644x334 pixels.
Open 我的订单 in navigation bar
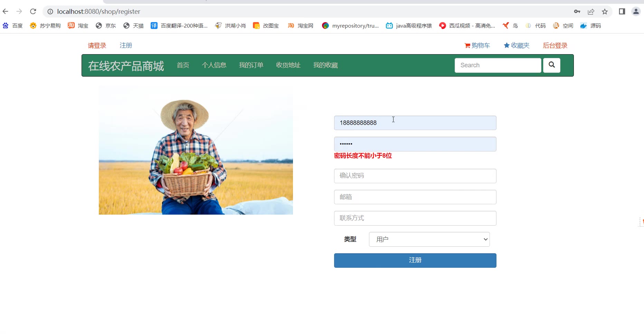click(x=251, y=65)
